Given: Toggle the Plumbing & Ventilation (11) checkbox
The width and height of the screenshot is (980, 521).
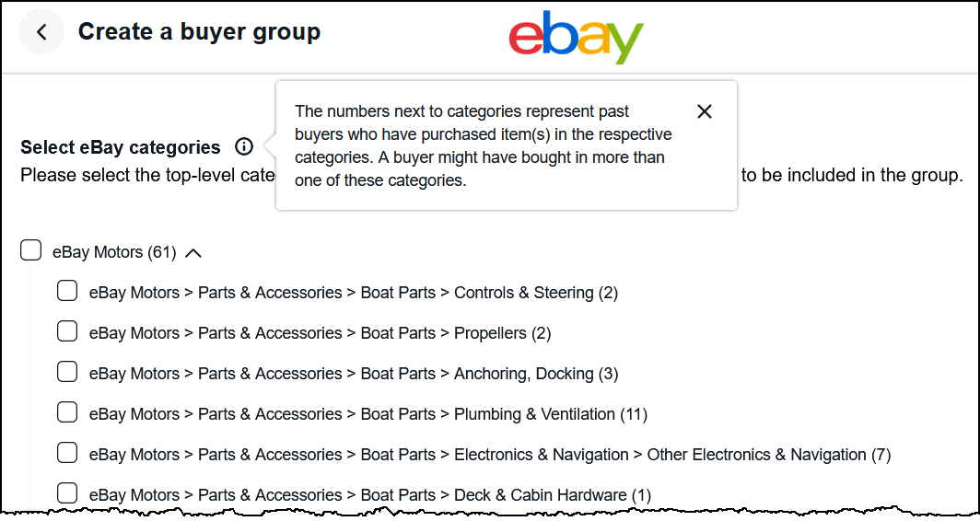Looking at the screenshot, I should pos(67,412).
